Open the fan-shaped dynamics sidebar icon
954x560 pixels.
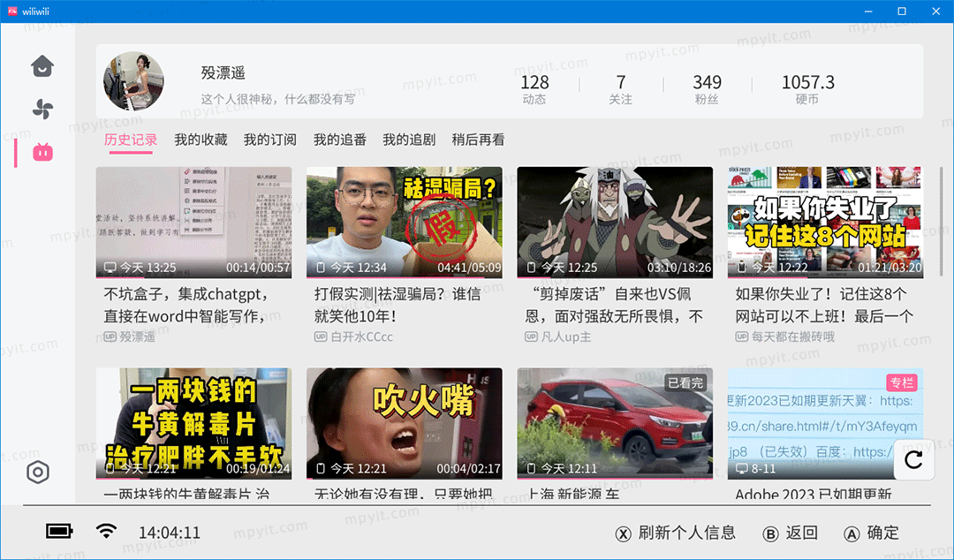tap(42, 110)
